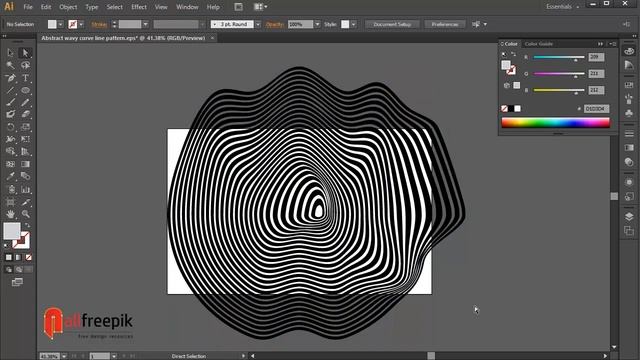Open the File menu
Screen dimensions: 640x360
(x=28, y=7)
